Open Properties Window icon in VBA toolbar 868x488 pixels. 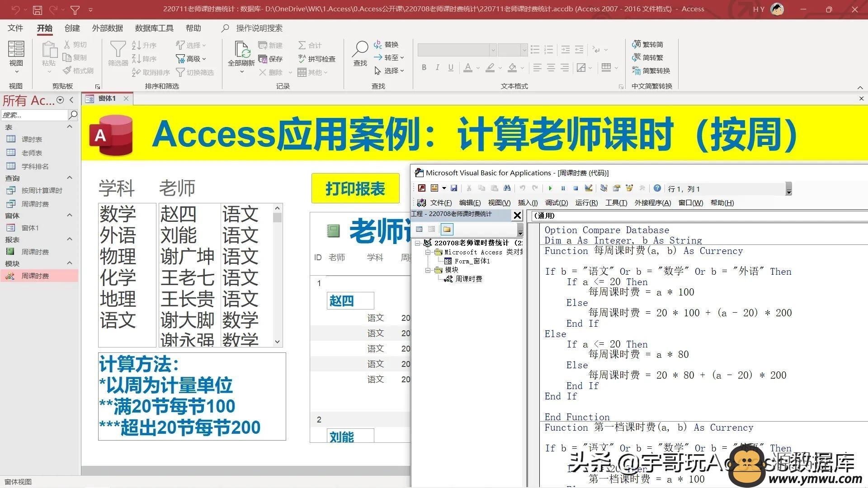click(616, 188)
